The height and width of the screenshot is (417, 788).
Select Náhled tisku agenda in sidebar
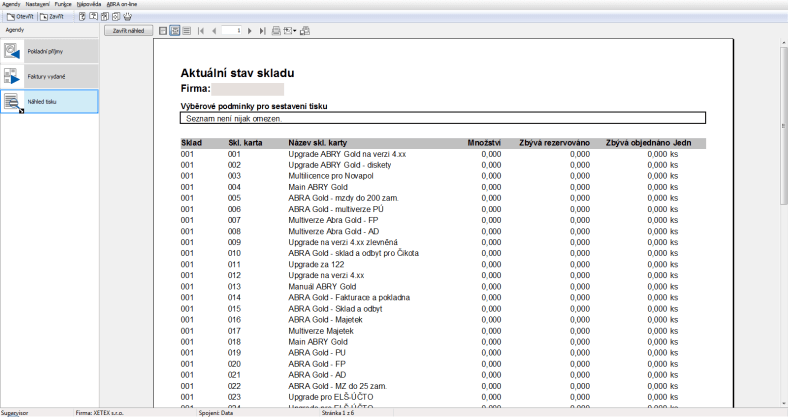point(49,101)
